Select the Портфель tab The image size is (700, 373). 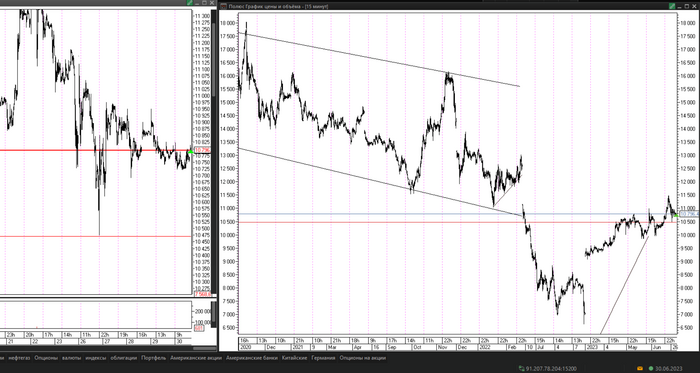(154, 358)
